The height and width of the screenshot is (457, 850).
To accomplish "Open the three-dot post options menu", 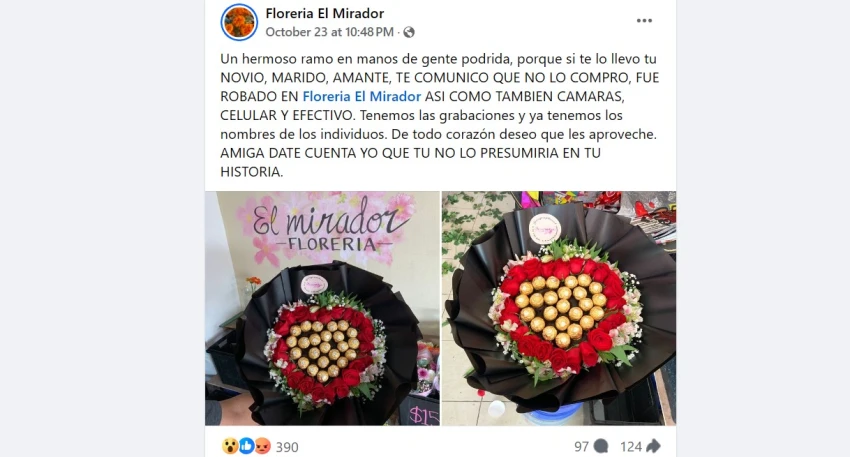I will pyautogui.click(x=644, y=21).
